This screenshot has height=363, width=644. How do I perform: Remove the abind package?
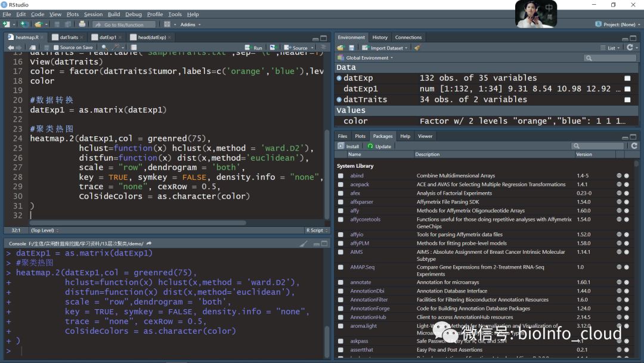point(626,176)
